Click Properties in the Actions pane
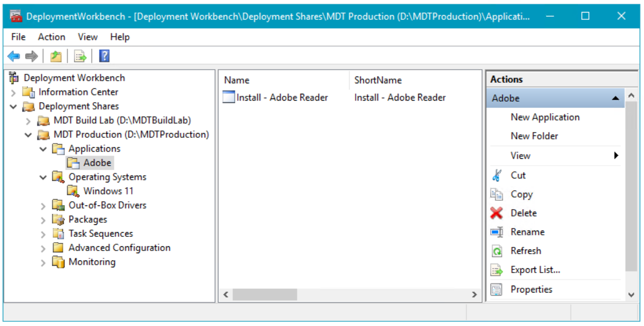 (531, 289)
